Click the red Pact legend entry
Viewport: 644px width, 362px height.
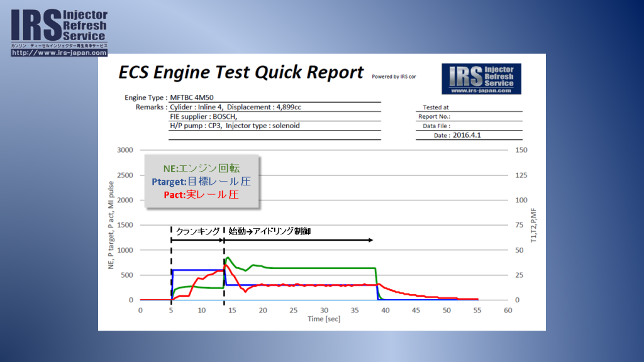(201, 195)
